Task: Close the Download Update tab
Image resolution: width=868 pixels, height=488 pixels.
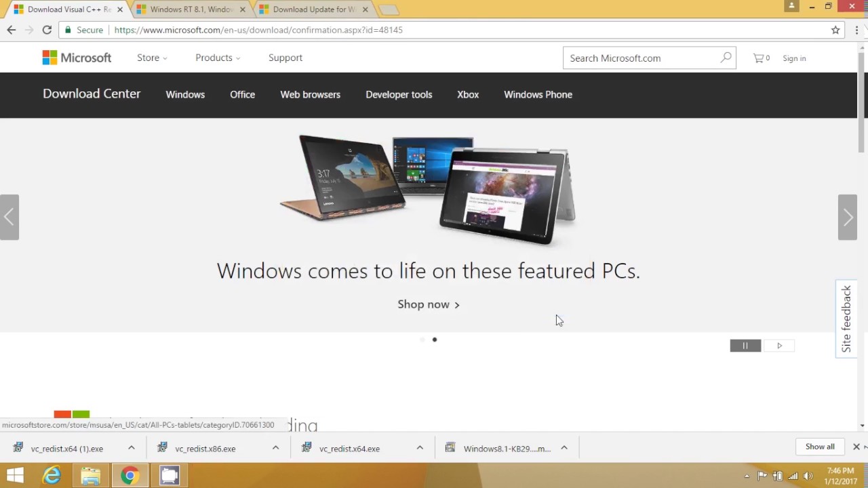Action: (x=366, y=9)
